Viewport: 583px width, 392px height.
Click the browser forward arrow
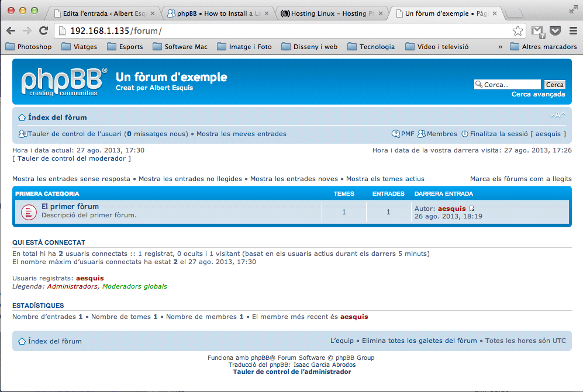[x=27, y=30]
